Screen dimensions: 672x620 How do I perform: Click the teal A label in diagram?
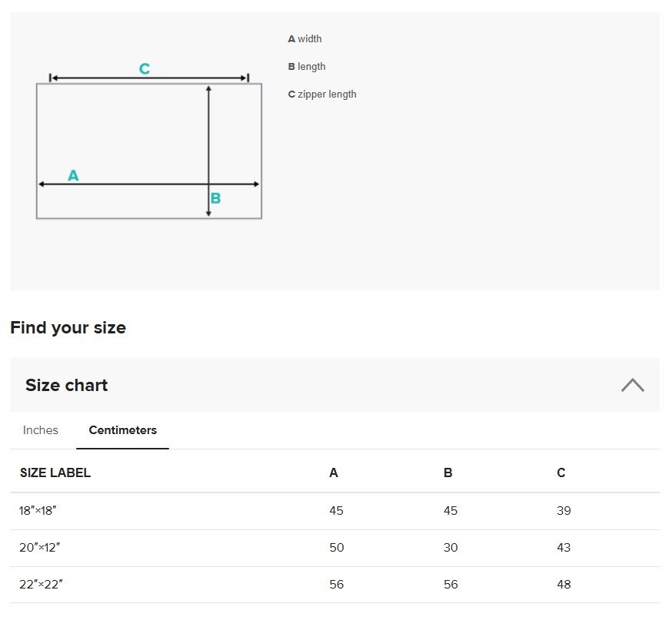(x=73, y=175)
